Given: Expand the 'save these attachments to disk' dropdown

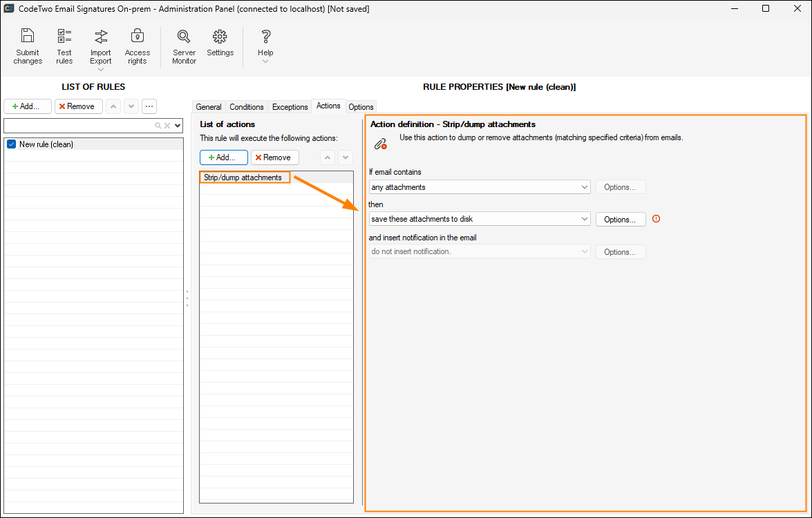Looking at the screenshot, I should pos(584,219).
